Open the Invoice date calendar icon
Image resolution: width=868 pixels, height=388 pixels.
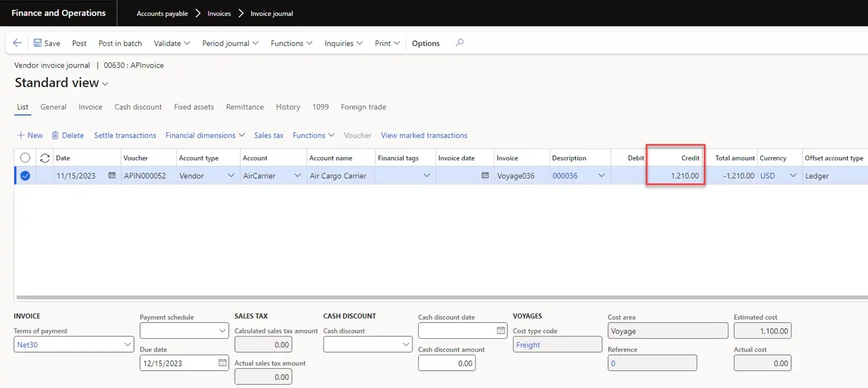click(485, 176)
